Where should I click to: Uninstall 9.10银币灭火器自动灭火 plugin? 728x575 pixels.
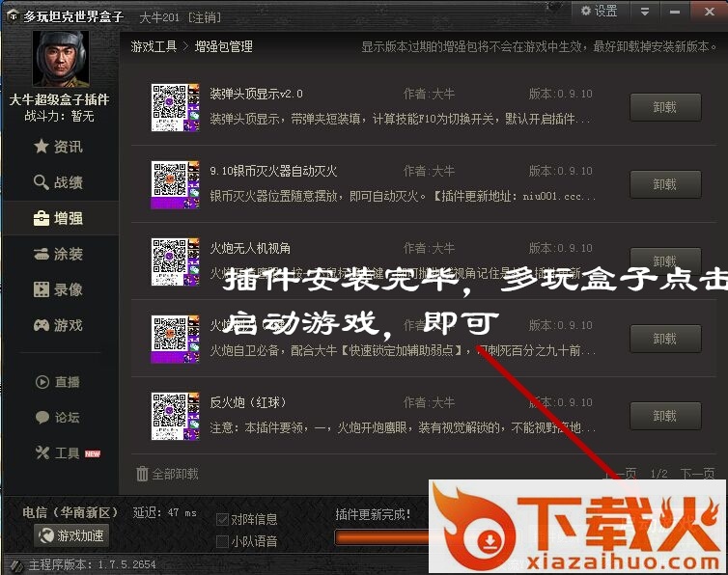pyautogui.click(x=665, y=184)
